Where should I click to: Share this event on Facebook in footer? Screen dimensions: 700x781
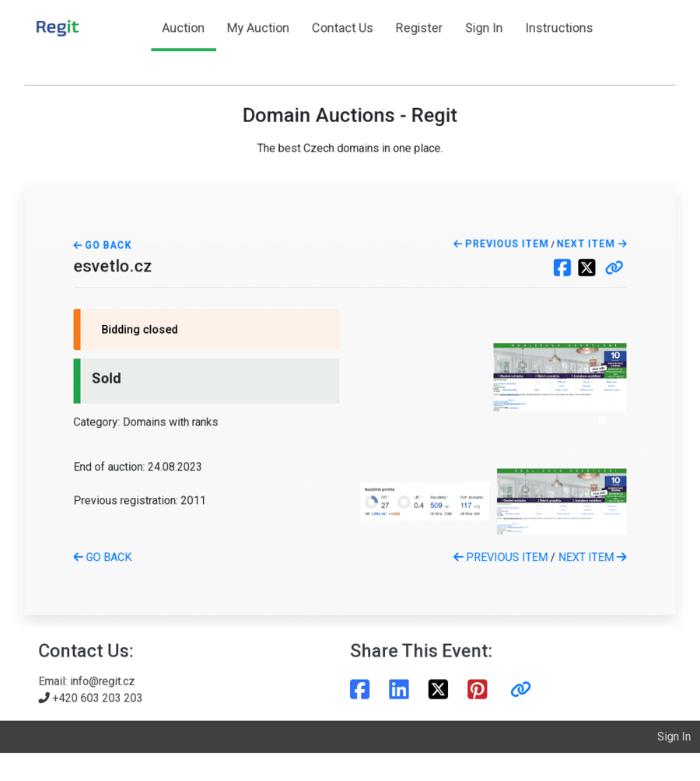pyautogui.click(x=359, y=689)
